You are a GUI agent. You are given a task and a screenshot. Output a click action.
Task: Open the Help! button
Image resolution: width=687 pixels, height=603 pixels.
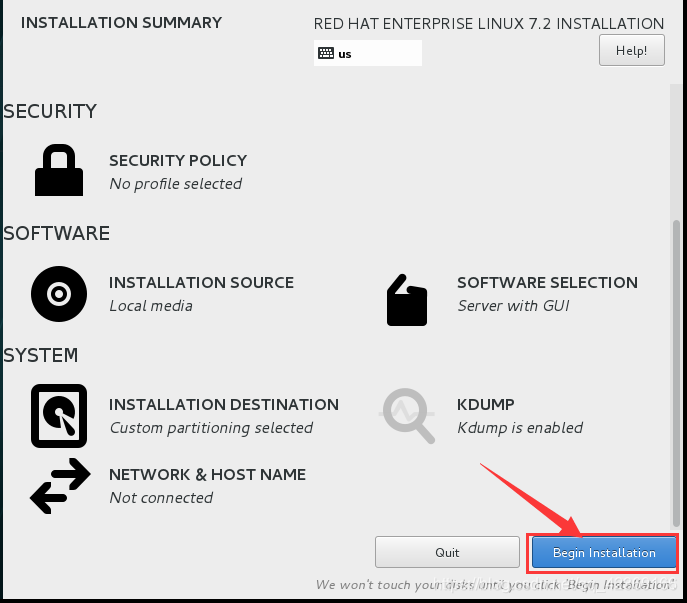click(632, 50)
